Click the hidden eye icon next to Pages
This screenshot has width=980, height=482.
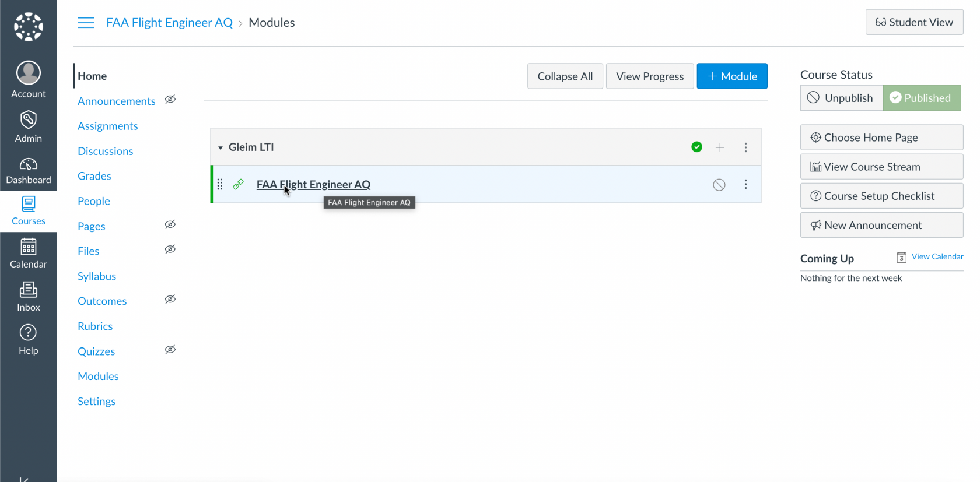[x=170, y=224]
